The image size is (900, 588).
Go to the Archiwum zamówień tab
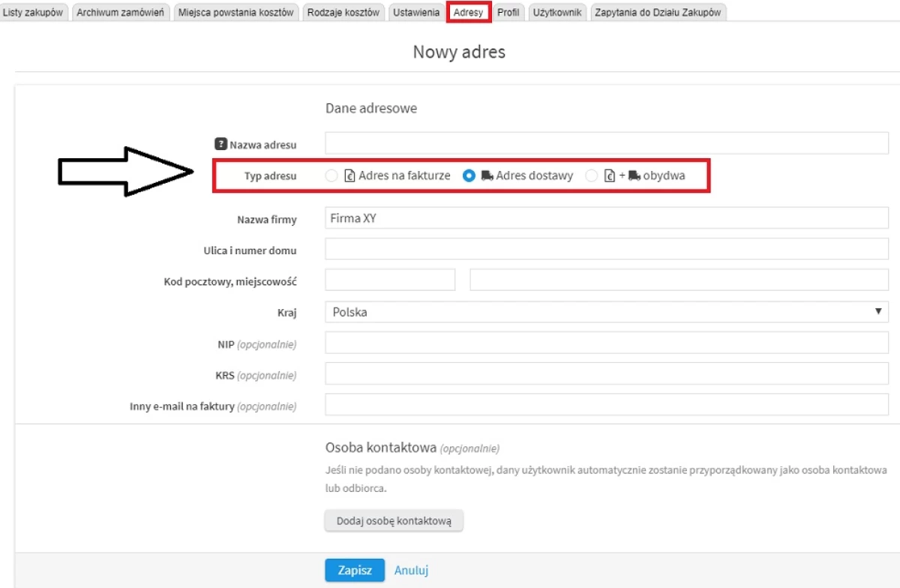point(121,12)
